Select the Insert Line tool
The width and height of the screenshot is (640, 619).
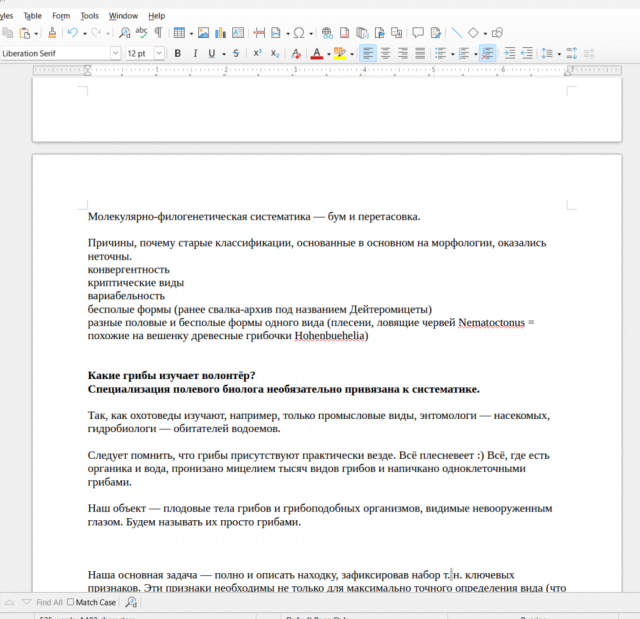[457, 33]
